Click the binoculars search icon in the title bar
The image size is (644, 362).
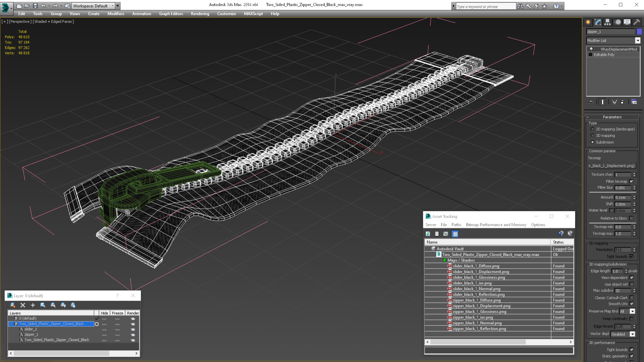[520, 6]
